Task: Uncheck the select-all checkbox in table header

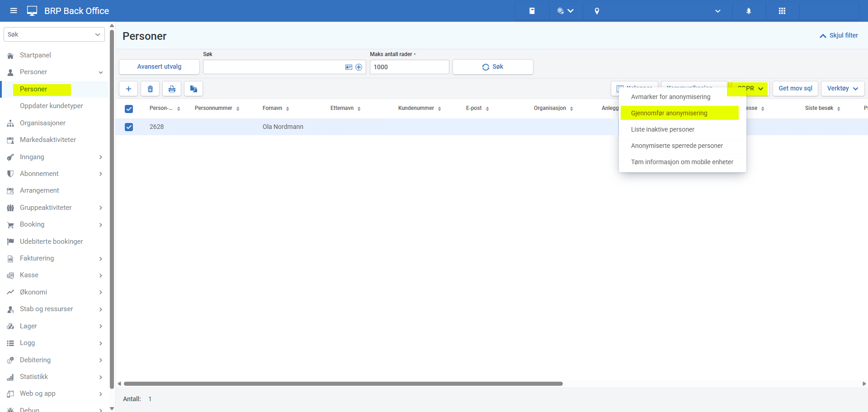Action: [x=129, y=109]
